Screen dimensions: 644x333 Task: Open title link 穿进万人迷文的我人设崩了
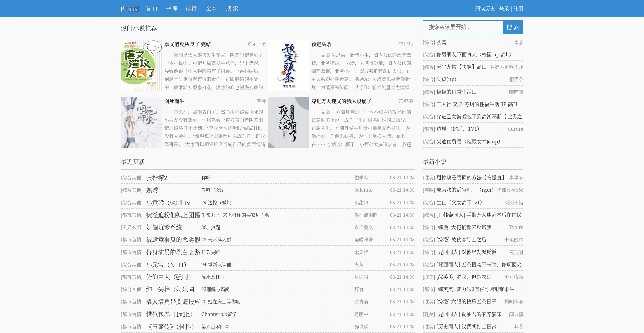pos(341,101)
